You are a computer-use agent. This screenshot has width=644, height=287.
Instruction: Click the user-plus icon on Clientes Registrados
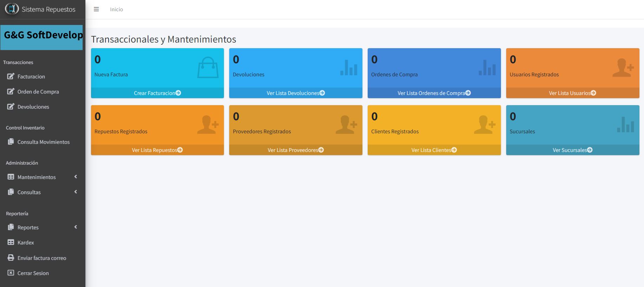click(484, 125)
